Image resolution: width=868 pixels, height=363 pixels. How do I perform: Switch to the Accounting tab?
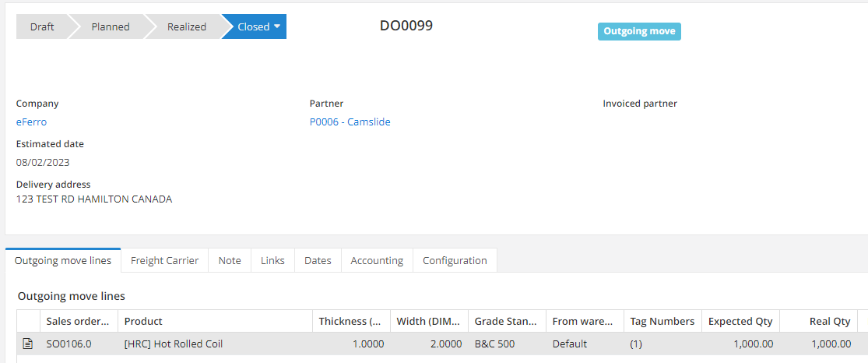tap(377, 260)
